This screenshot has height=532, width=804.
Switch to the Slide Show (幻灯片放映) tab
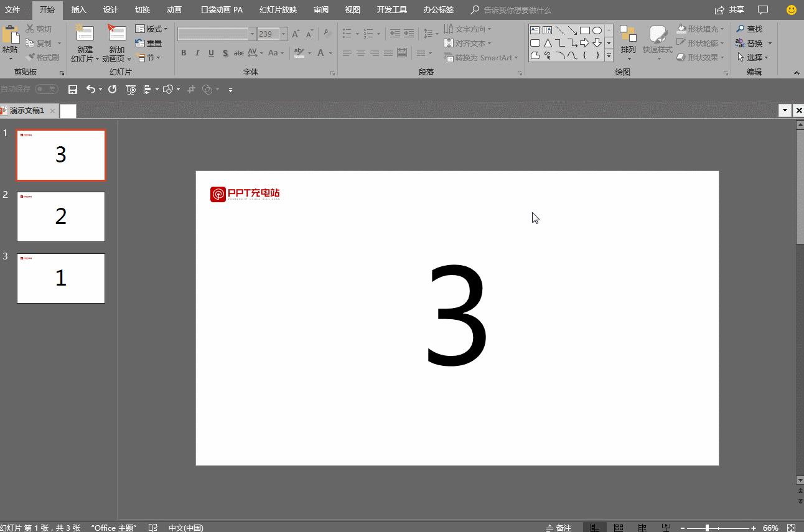278,10
